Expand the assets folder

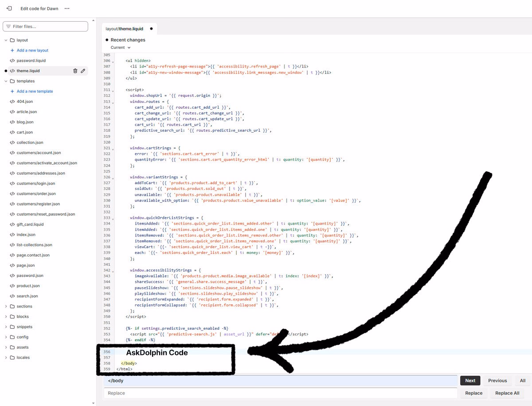pos(6,347)
